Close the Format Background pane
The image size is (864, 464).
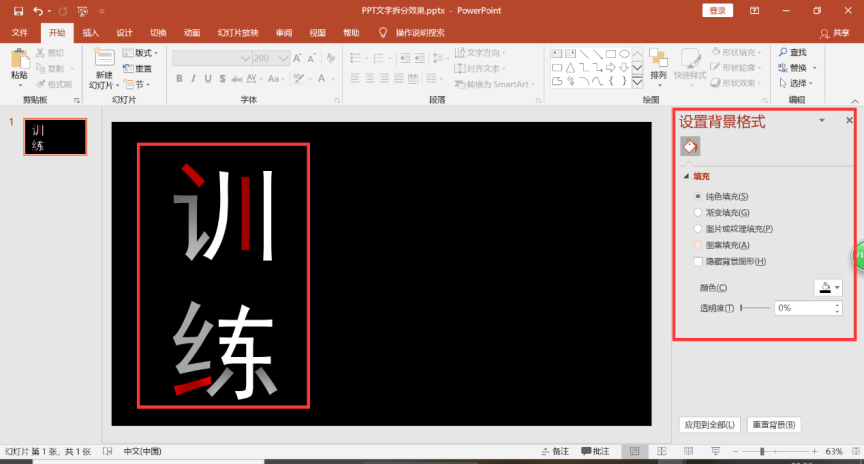pyautogui.click(x=849, y=120)
